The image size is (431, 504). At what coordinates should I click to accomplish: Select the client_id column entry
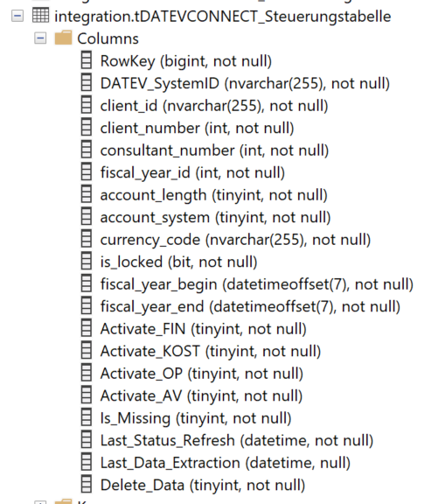[x=214, y=106]
